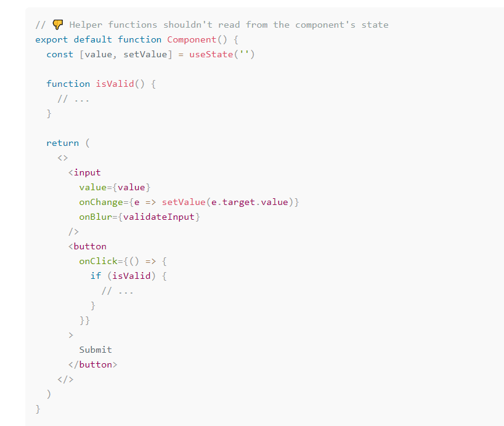Click the Submit text
The height and width of the screenshot is (426, 504).
tap(96, 350)
